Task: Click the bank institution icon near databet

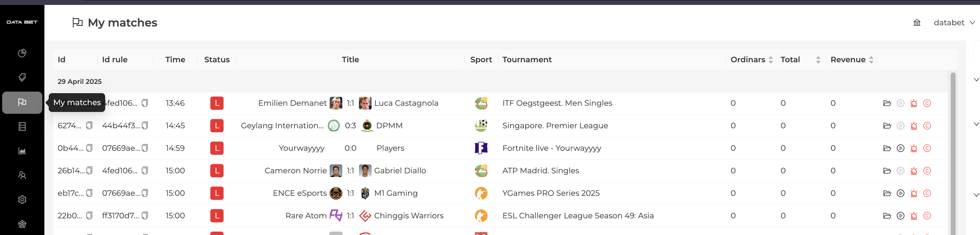Action: coord(916,23)
